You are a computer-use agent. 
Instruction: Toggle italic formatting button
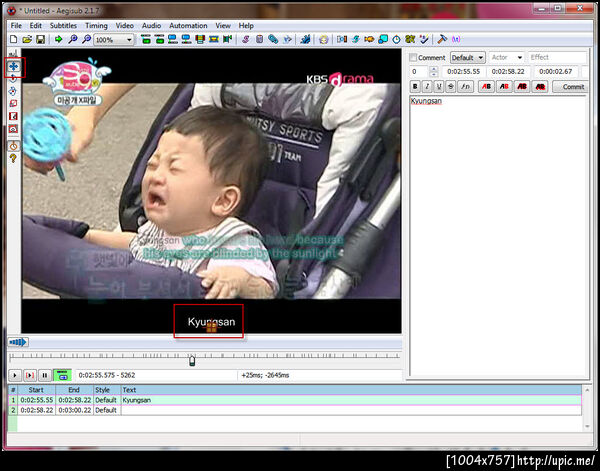(x=427, y=86)
